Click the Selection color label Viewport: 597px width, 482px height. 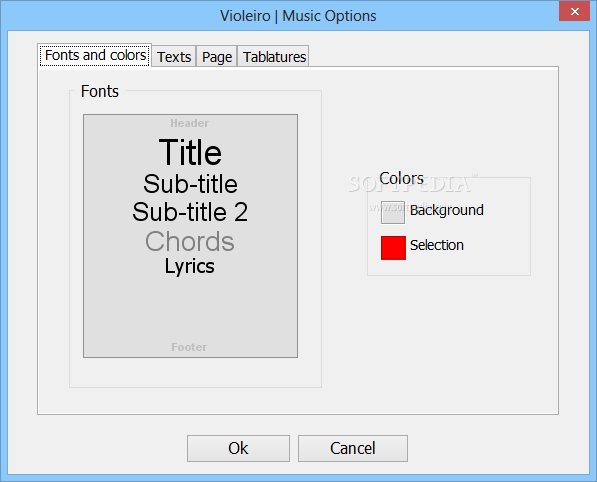tap(437, 245)
